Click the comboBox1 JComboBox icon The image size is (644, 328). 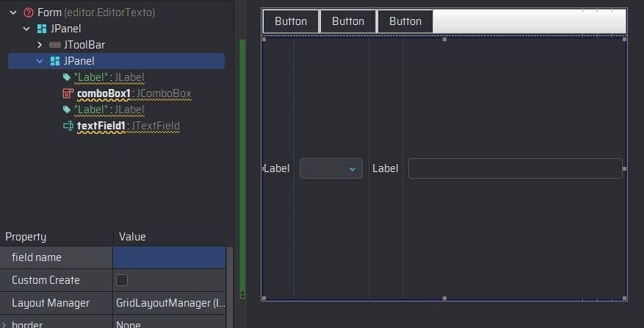coord(68,93)
